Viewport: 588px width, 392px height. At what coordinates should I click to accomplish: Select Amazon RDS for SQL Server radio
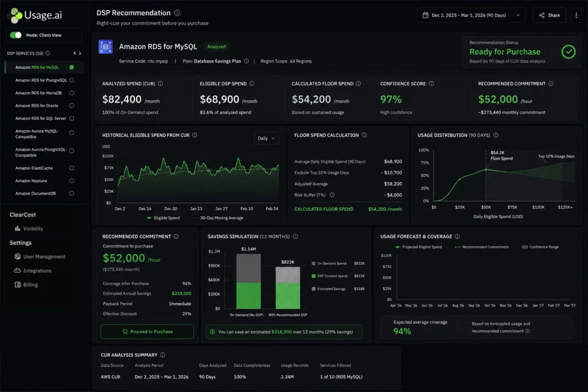72,118
